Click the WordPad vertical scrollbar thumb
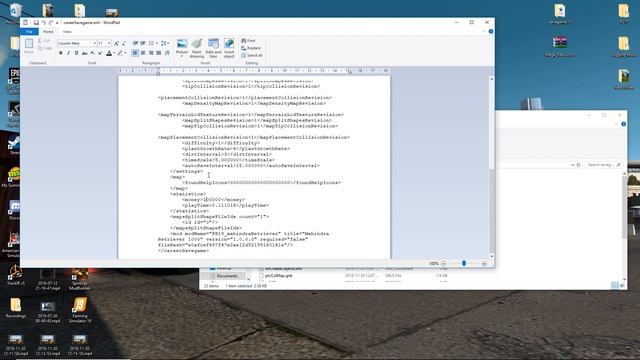640x360 pixels. coord(491,210)
